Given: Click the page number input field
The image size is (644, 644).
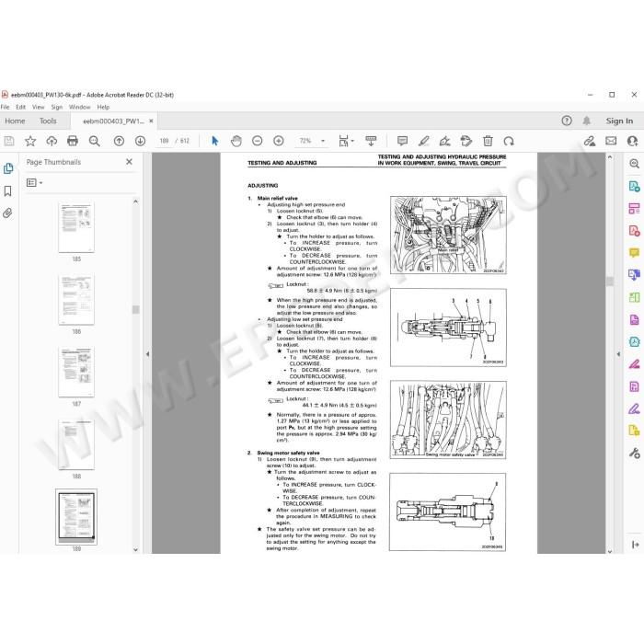Looking at the screenshot, I should click(x=165, y=141).
